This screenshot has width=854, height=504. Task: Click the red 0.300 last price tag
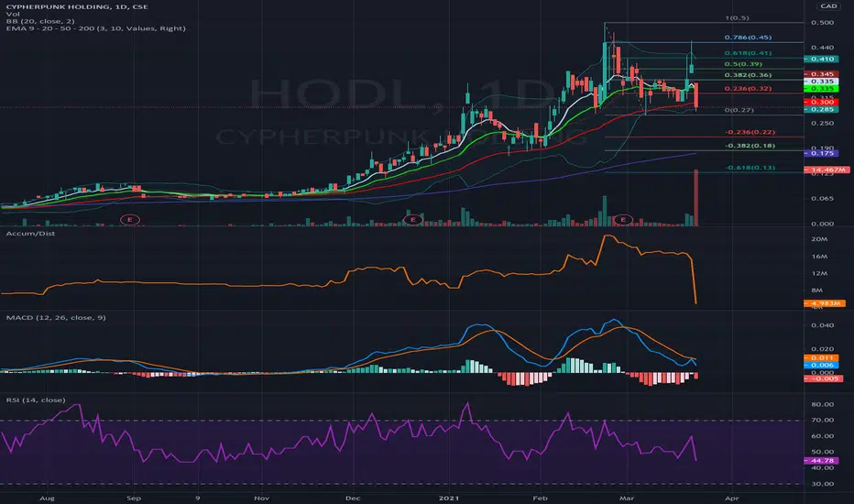tap(821, 102)
